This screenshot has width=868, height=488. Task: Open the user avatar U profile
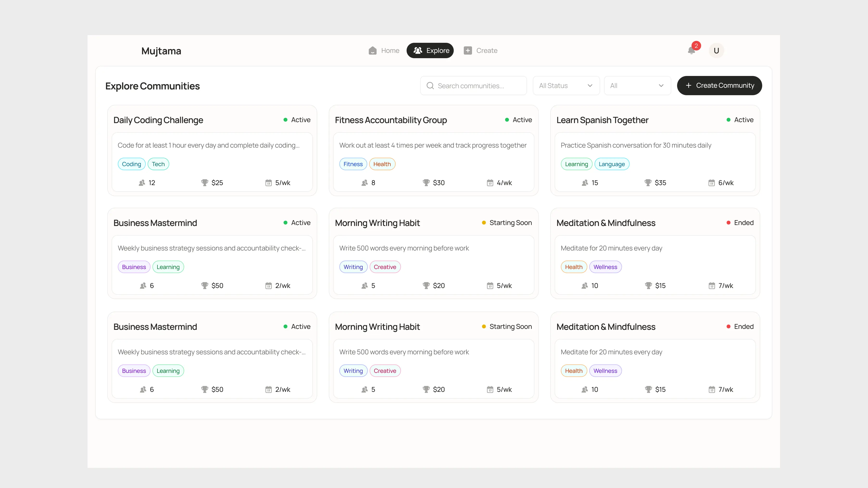[x=716, y=50]
